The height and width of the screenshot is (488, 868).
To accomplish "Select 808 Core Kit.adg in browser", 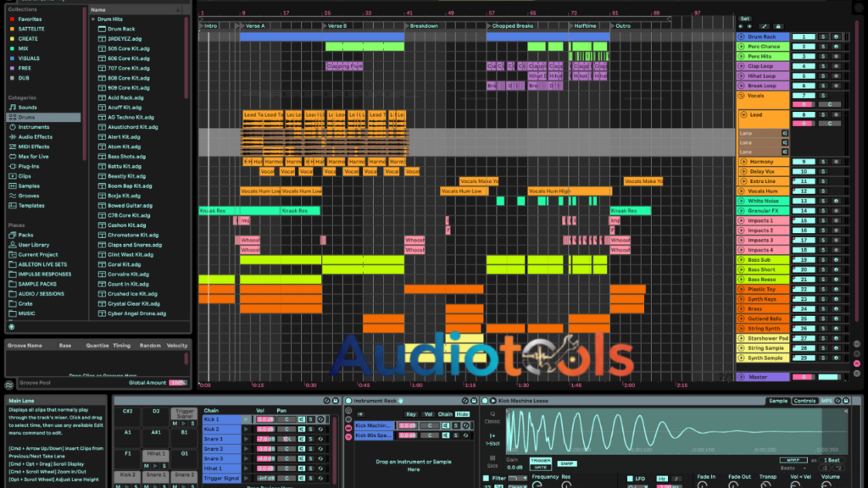I will pyautogui.click(x=129, y=78).
